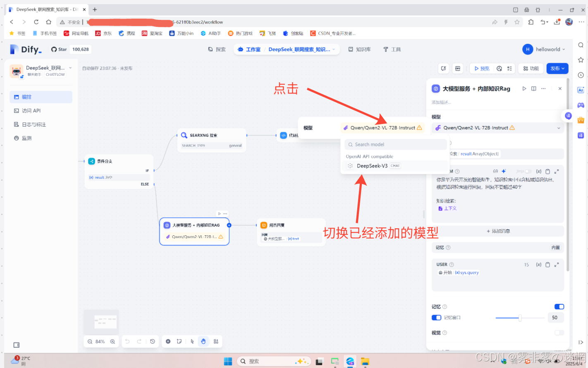Switch to pointer mode on the canvas toolbar
This screenshot has width=588, height=368.
(192, 342)
